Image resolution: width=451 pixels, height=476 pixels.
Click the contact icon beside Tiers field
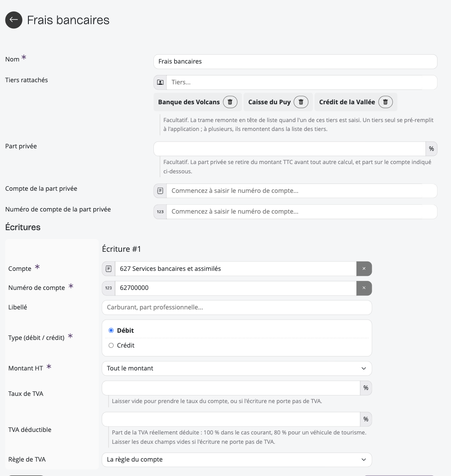coord(160,82)
